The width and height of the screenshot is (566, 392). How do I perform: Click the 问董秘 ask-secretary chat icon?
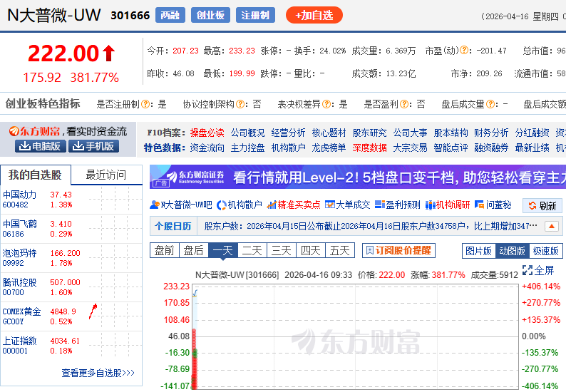(480, 205)
